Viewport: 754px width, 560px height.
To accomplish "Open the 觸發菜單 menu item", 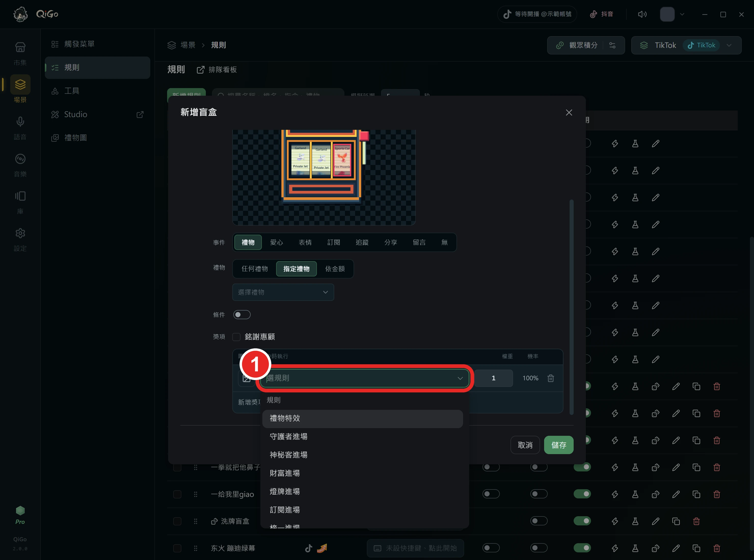I will [x=97, y=44].
